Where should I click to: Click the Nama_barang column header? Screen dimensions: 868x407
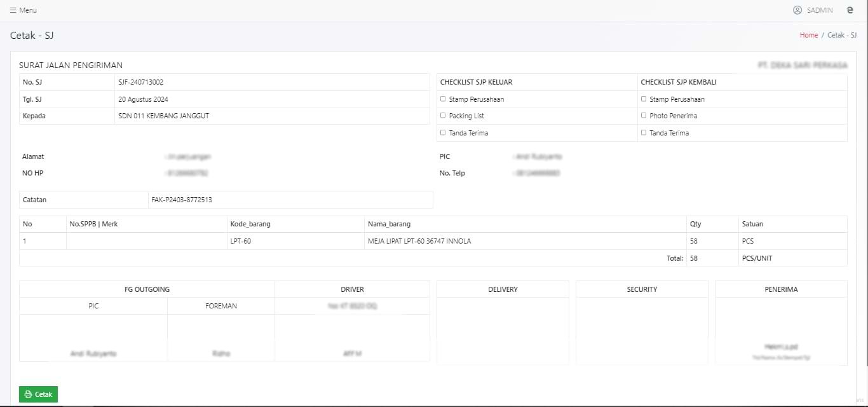389,224
